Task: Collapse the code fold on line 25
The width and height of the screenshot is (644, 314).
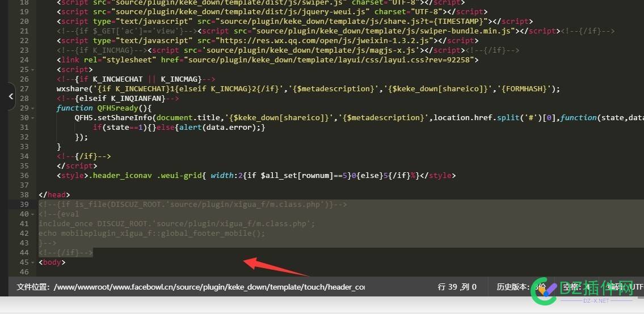Action: tap(32, 70)
